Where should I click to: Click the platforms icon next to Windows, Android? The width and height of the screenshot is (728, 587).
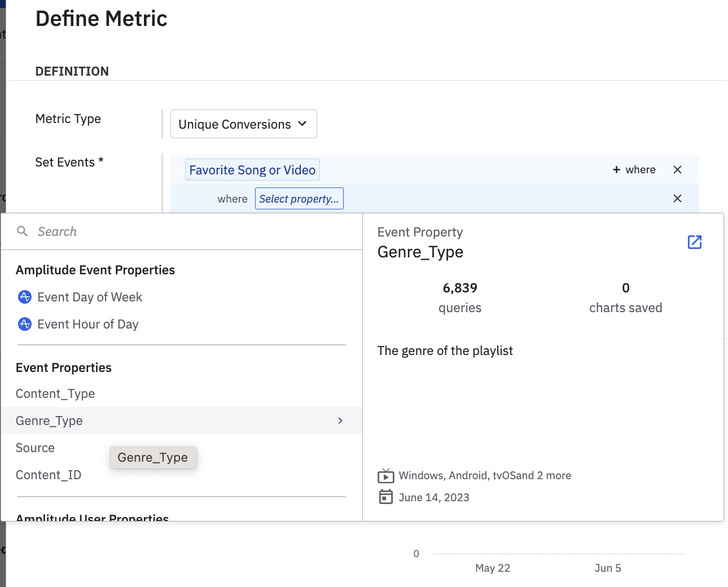[385, 476]
